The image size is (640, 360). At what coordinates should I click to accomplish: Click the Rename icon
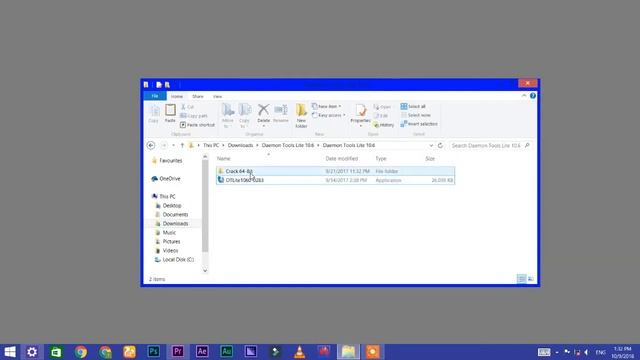pos(281,109)
